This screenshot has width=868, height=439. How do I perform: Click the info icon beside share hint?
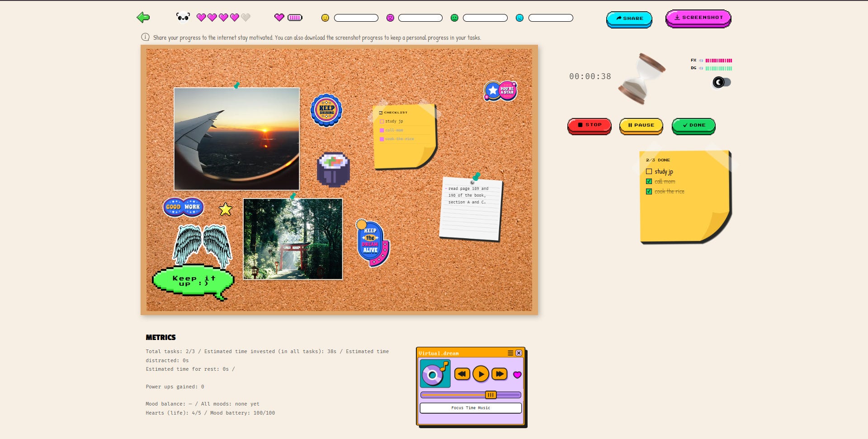click(145, 37)
